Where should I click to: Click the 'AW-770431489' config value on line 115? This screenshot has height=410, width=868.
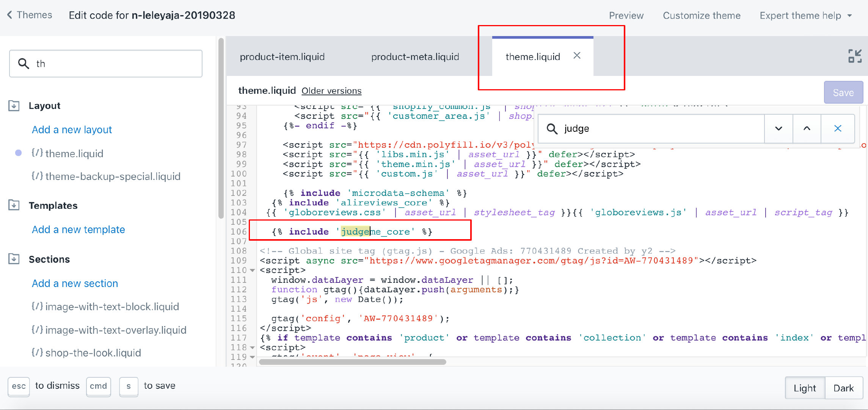click(398, 319)
